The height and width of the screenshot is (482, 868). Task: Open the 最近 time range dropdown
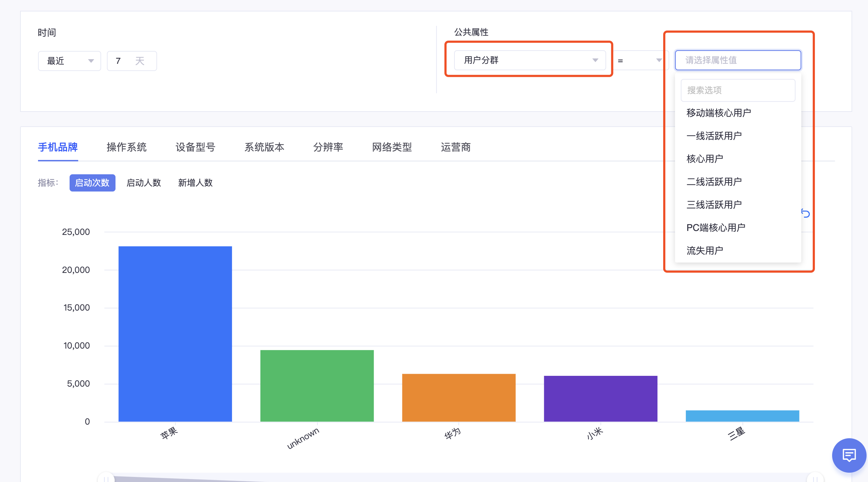pos(70,61)
